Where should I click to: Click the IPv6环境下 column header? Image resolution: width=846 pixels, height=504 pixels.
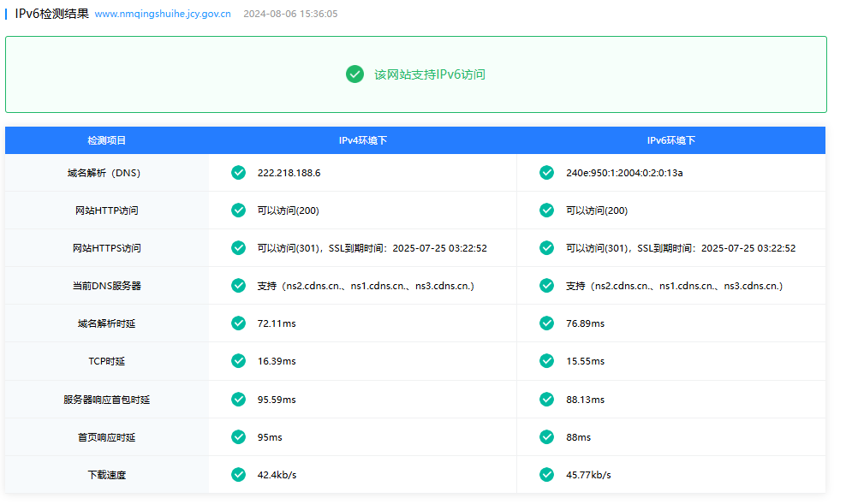[670, 140]
